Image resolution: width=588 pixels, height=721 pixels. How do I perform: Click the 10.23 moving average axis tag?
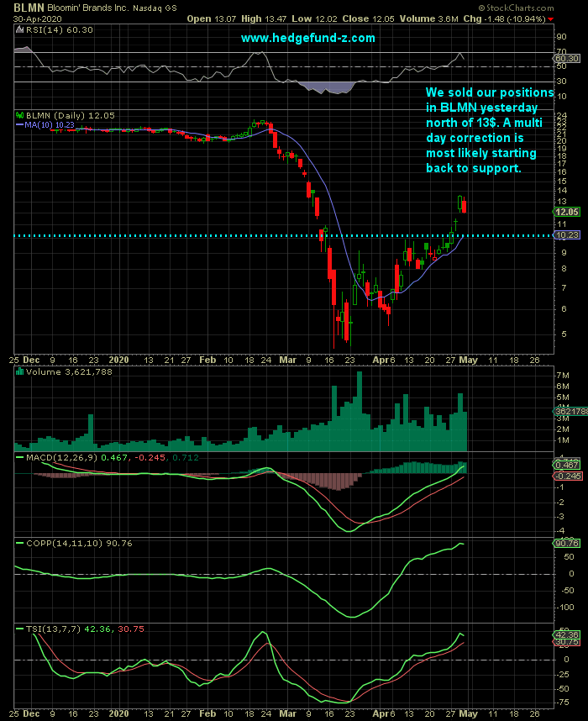(x=567, y=235)
